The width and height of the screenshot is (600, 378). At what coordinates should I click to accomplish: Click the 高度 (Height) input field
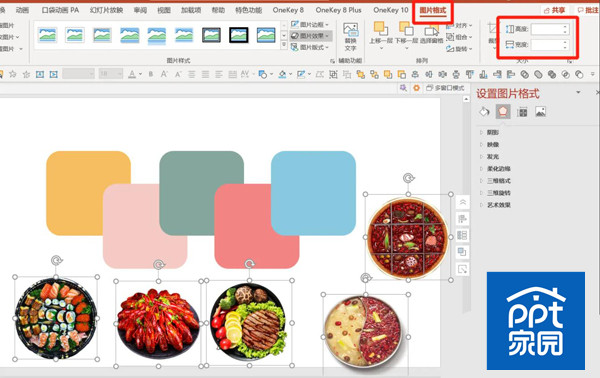[x=550, y=29]
